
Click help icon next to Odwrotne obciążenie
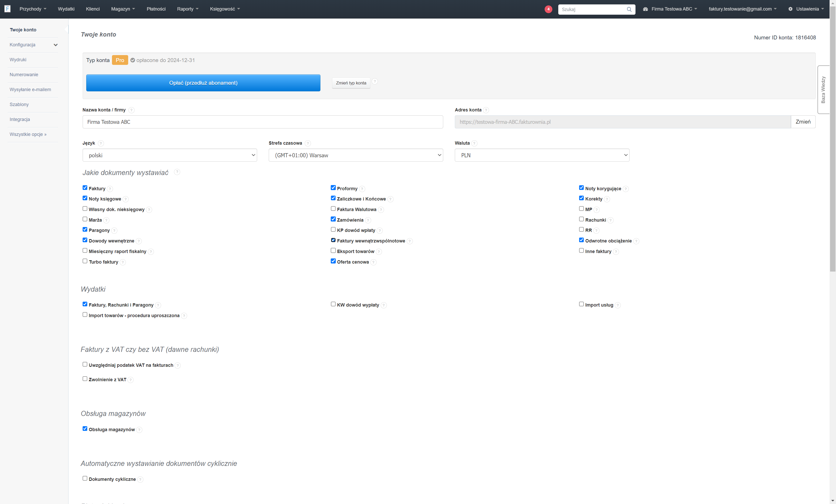[636, 241]
